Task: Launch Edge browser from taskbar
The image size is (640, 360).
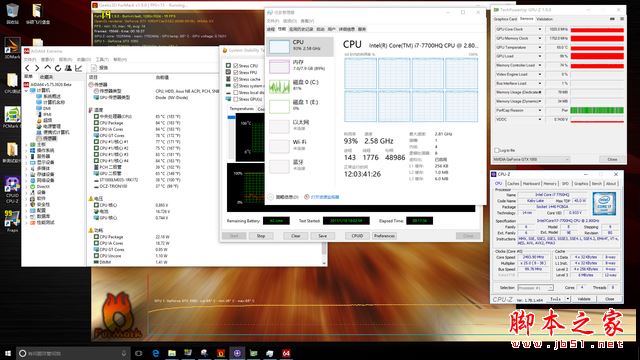Action: [x=156, y=353]
